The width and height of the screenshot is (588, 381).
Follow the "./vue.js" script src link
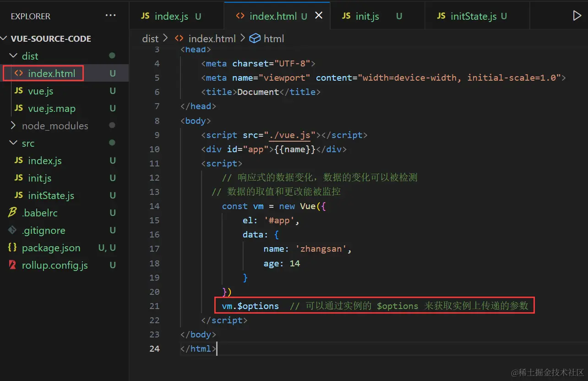[x=290, y=135]
